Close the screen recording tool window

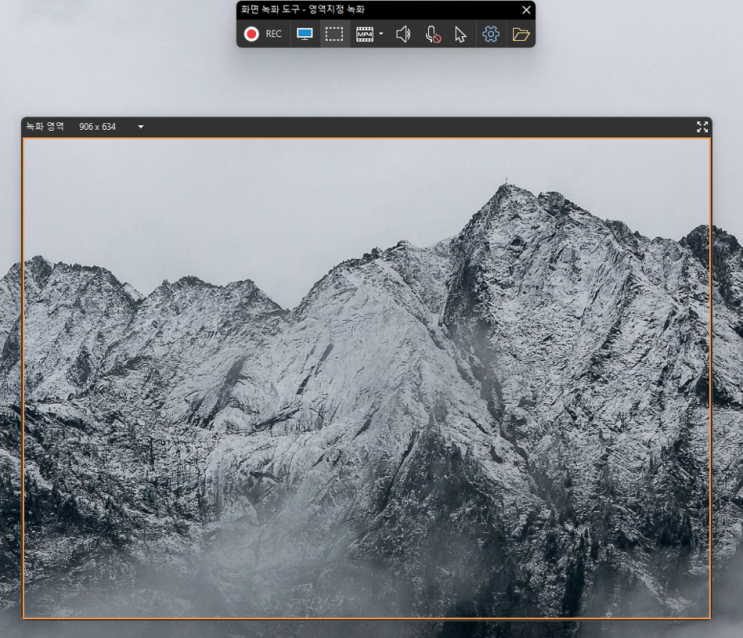click(x=526, y=9)
